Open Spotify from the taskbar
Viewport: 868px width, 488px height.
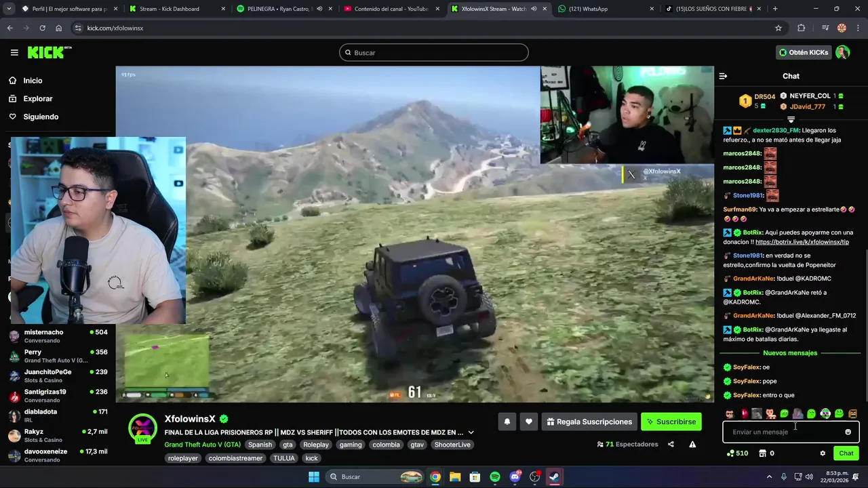point(495,477)
